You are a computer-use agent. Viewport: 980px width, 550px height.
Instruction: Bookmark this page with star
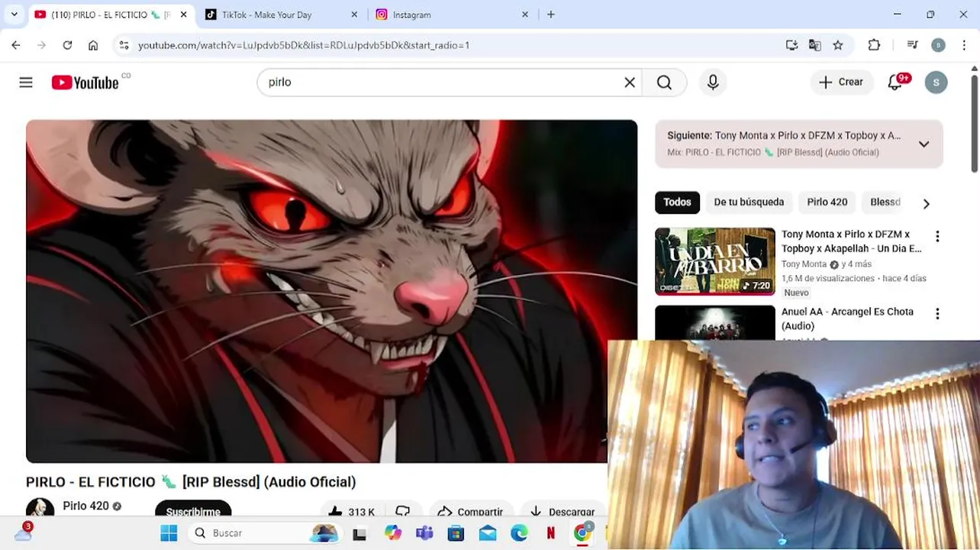tap(838, 45)
